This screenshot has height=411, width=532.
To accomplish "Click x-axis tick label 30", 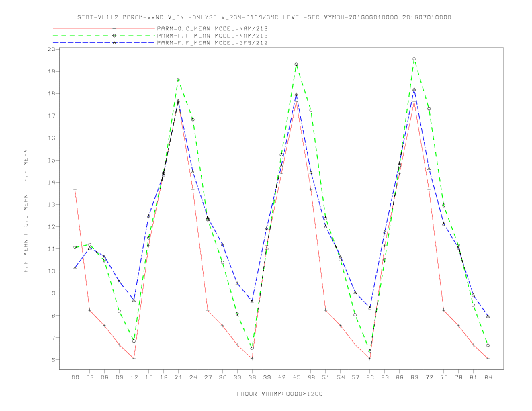I will tap(222, 377).
